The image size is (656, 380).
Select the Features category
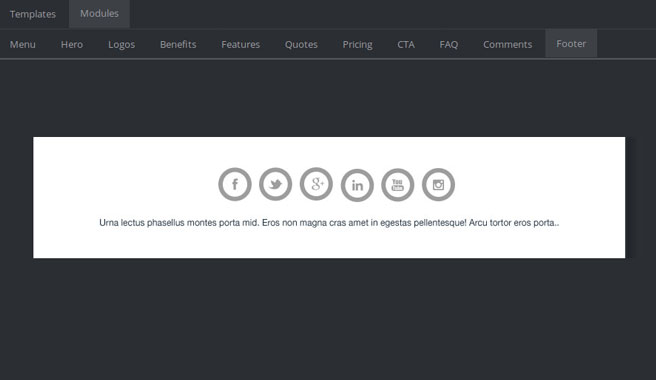[241, 44]
